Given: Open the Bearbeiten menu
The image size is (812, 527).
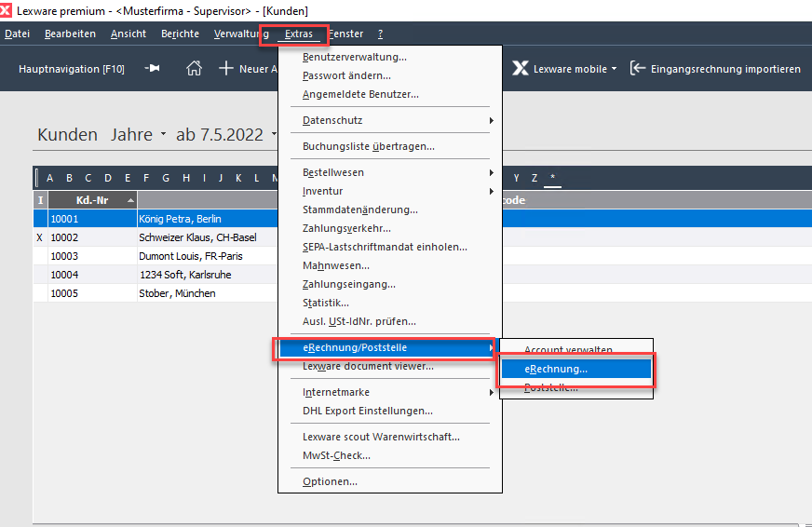Looking at the screenshot, I should [x=70, y=34].
